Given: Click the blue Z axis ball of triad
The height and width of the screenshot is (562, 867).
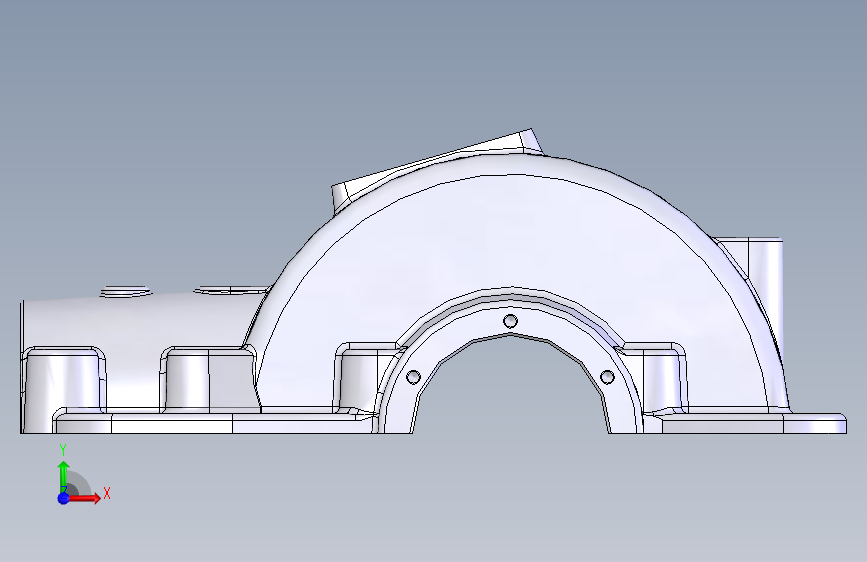Looking at the screenshot, I should [x=64, y=498].
